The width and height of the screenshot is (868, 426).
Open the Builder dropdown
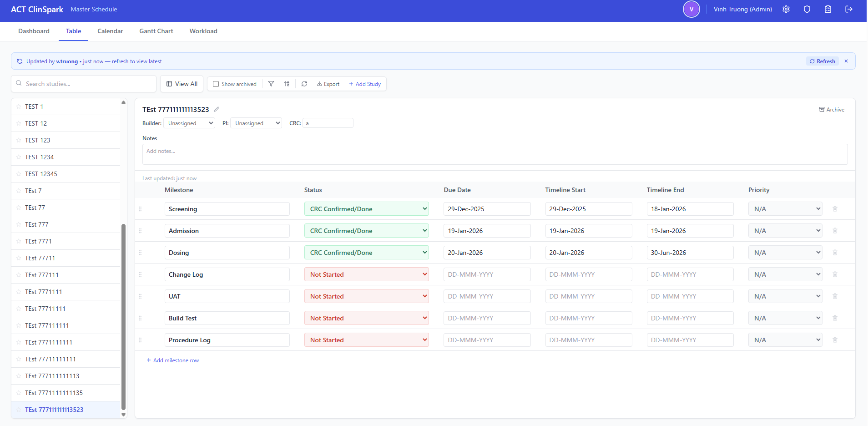point(189,123)
